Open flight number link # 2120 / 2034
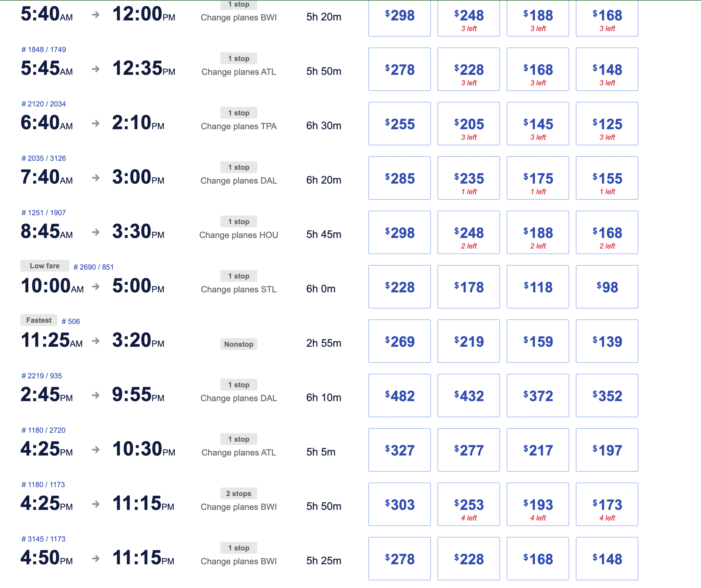 click(43, 104)
